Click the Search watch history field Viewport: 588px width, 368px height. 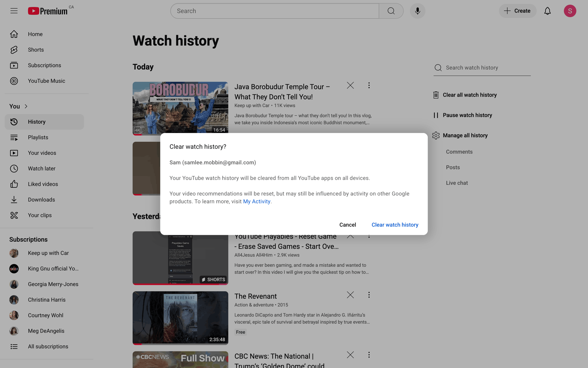482,68
